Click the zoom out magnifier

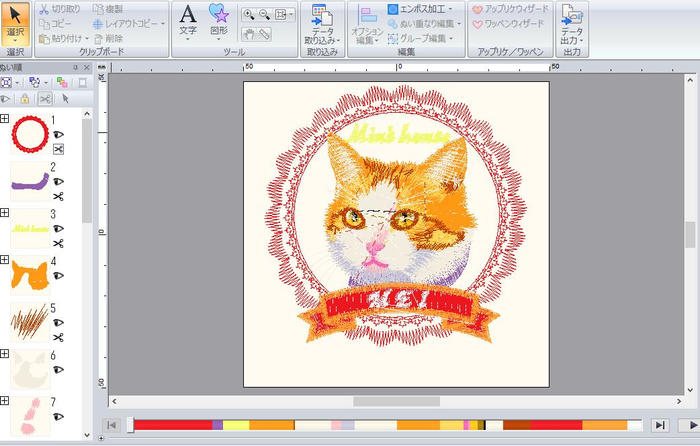(263, 15)
